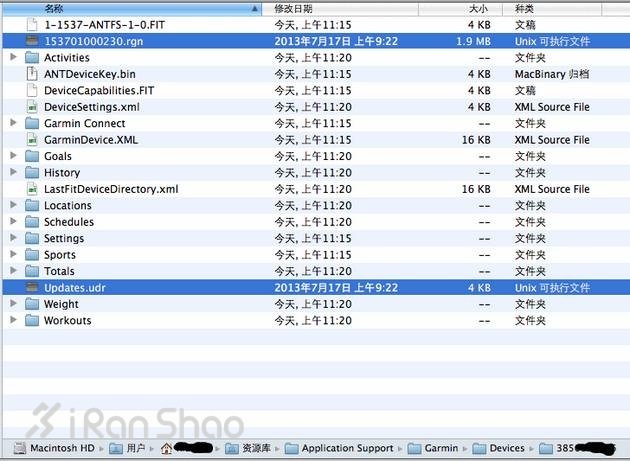630x461 pixels.
Task: Expand the Garmin Connect folder
Action: (13, 124)
